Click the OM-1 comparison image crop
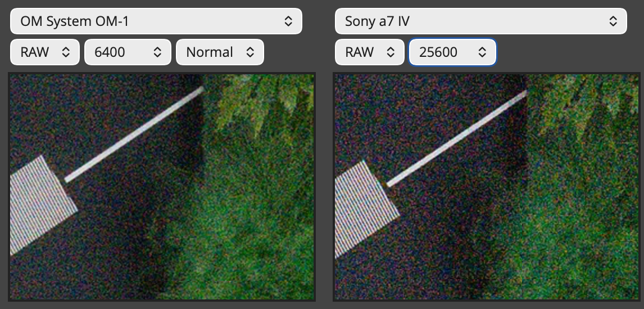Screen dimensions: 644x309 (162, 187)
